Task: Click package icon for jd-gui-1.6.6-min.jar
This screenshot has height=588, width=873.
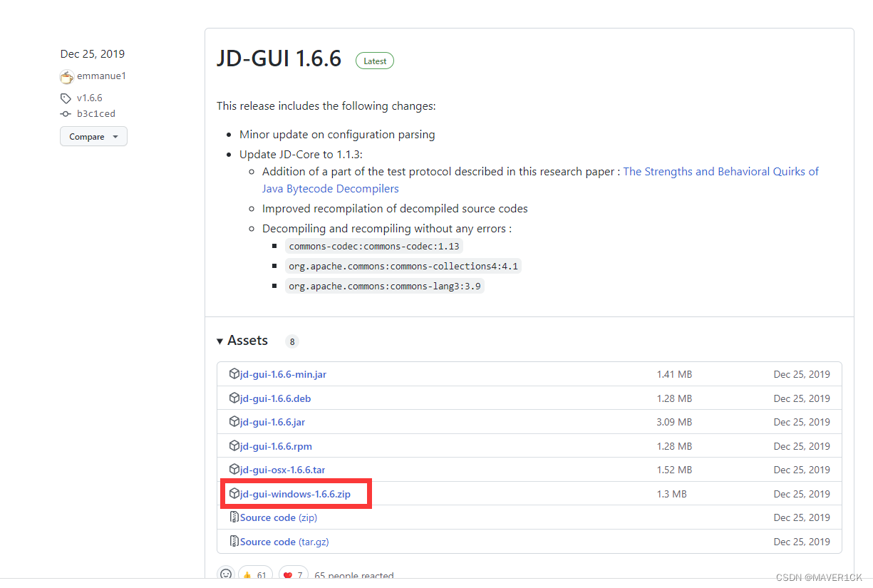Action: [x=234, y=374]
